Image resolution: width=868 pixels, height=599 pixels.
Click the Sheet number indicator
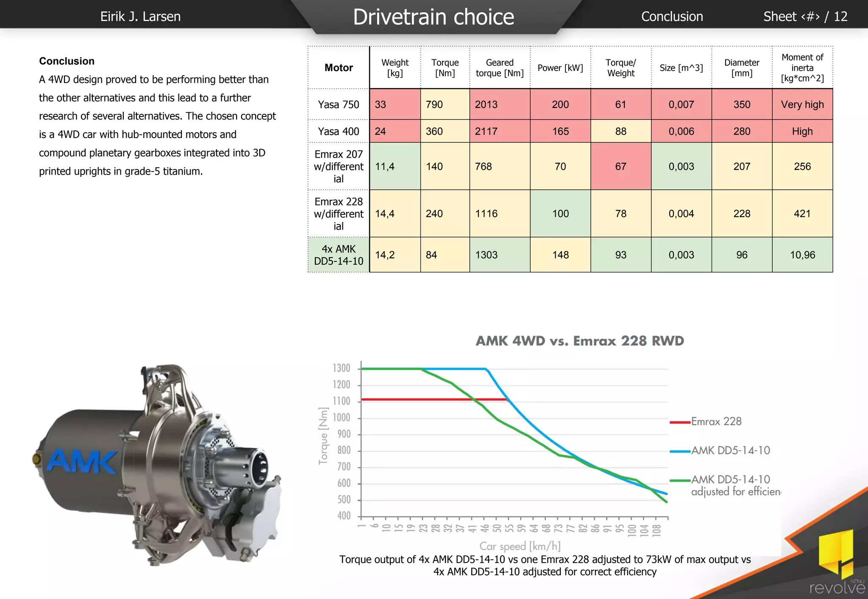[805, 17]
